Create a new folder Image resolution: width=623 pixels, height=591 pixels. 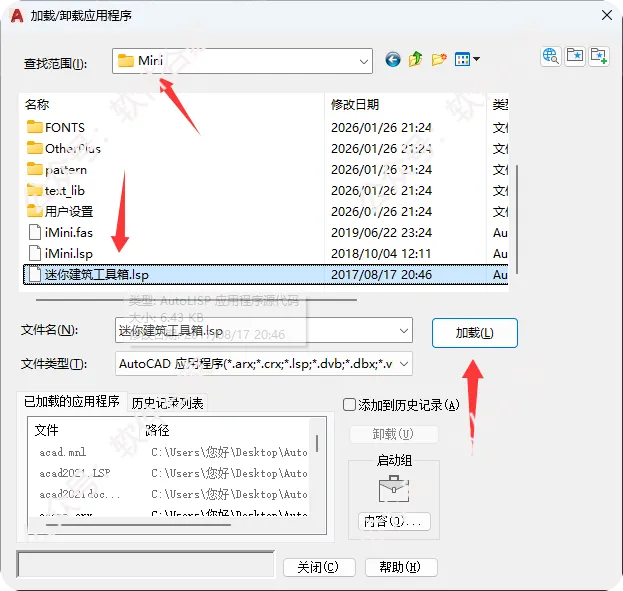click(x=439, y=60)
